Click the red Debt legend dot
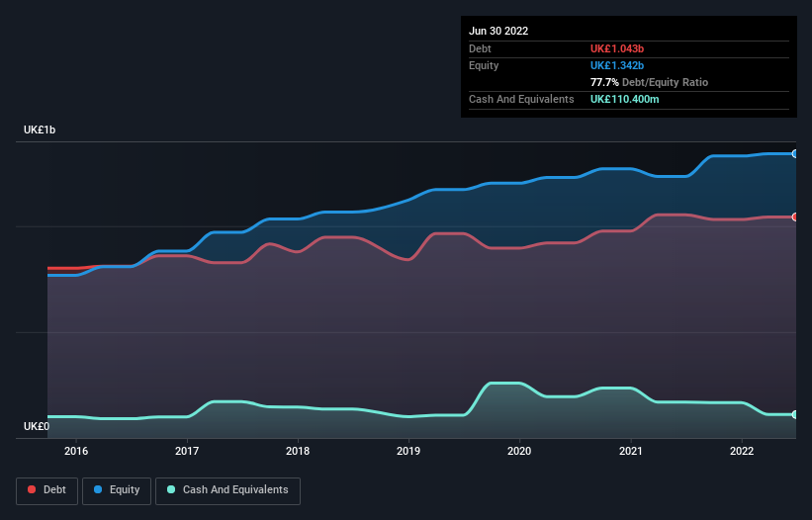Image resolution: width=812 pixels, height=520 pixels. [32, 489]
